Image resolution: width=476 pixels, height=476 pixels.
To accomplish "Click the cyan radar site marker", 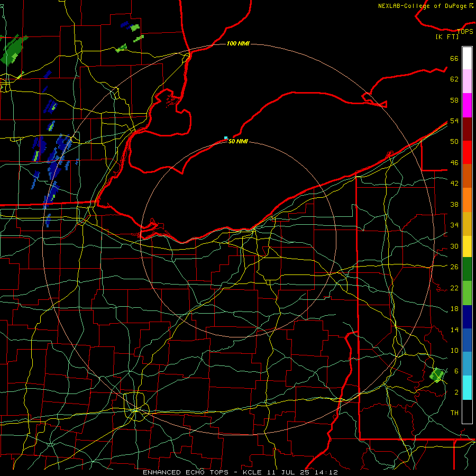I will coord(225,138).
